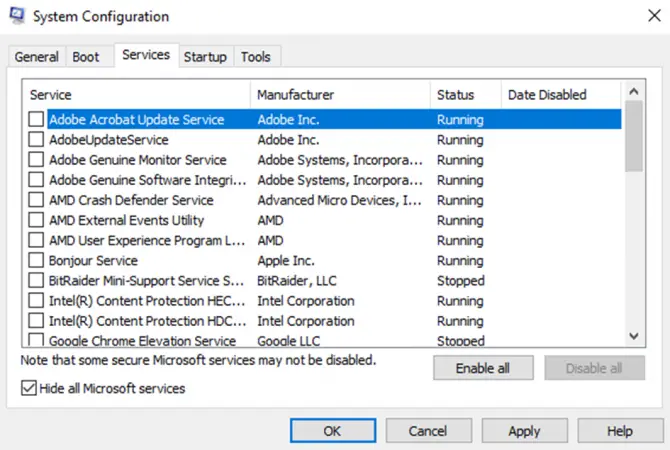Open the Tools tab

pyautogui.click(x=256, y=57)
